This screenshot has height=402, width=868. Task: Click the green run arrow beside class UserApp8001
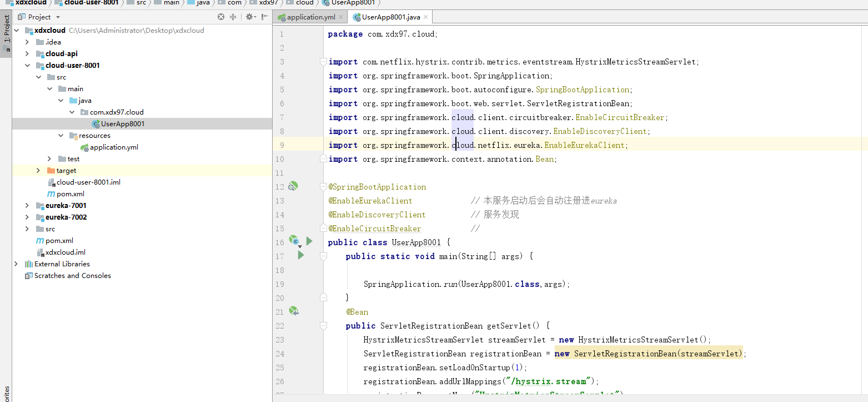pyautogui.click(x=309, y=241)
